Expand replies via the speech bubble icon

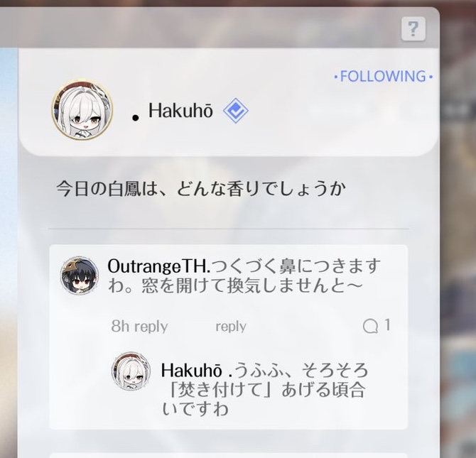pos(370,326)
